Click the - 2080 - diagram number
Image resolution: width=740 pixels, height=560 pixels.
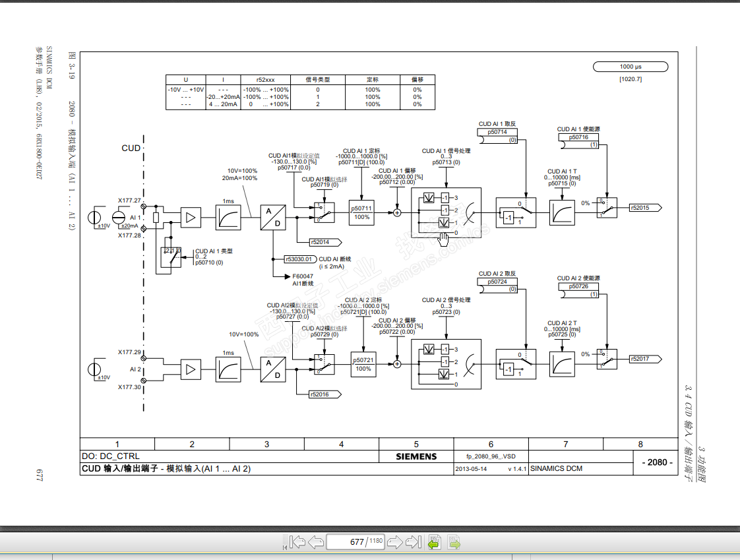point(657,463)
